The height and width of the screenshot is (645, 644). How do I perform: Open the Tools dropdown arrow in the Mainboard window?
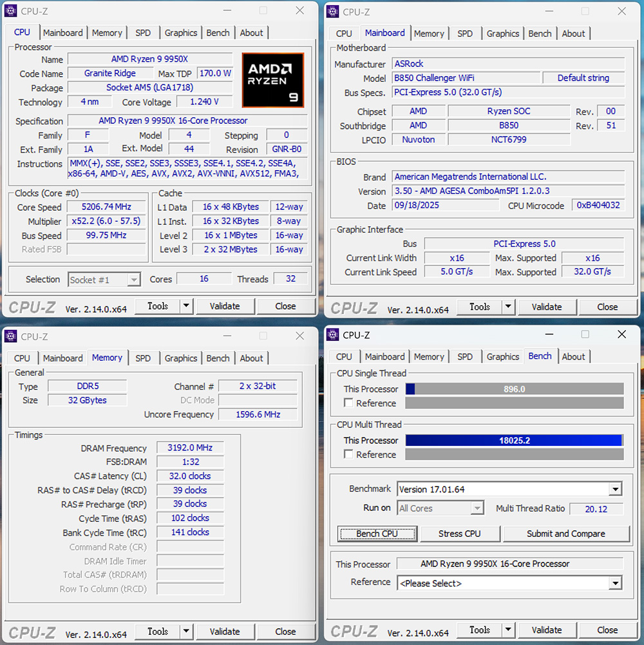(508, 307)
